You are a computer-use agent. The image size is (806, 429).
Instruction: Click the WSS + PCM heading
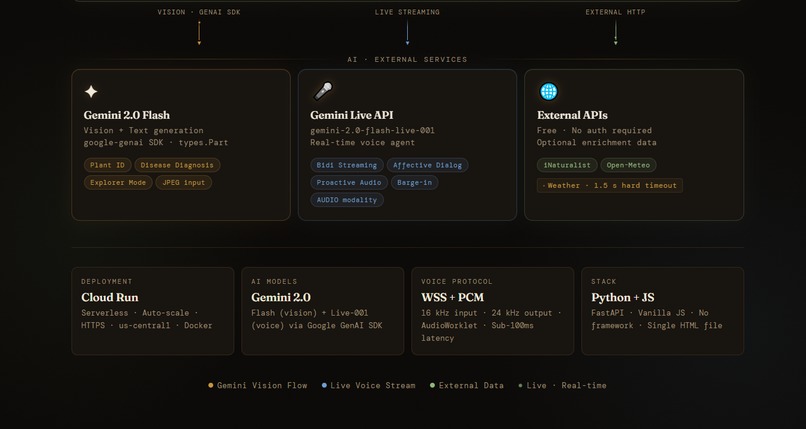452,297
